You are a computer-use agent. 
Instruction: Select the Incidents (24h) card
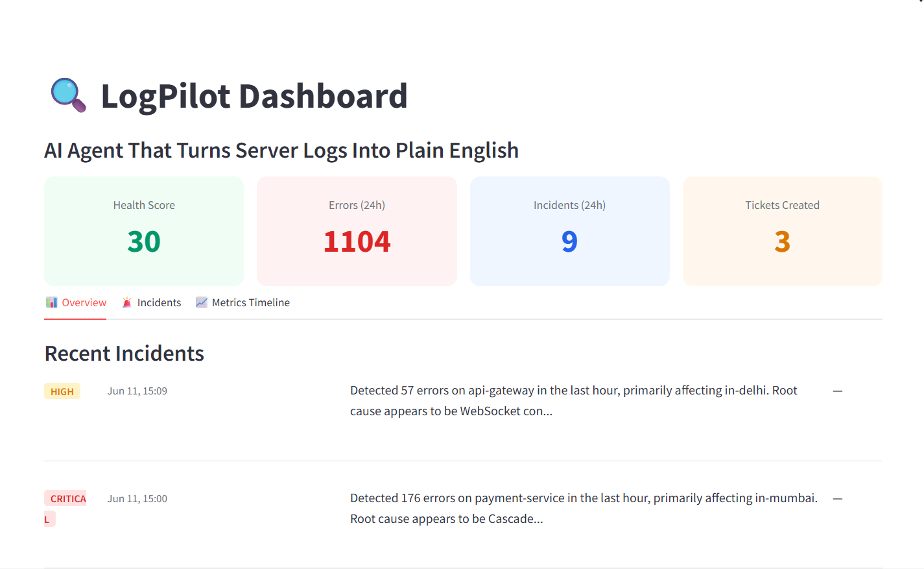pos(569,231)
